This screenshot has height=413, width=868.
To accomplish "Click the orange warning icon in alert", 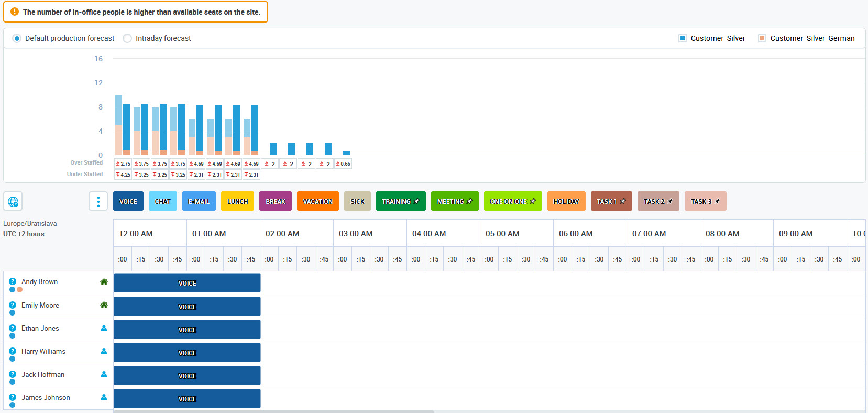I will point(15,12).
